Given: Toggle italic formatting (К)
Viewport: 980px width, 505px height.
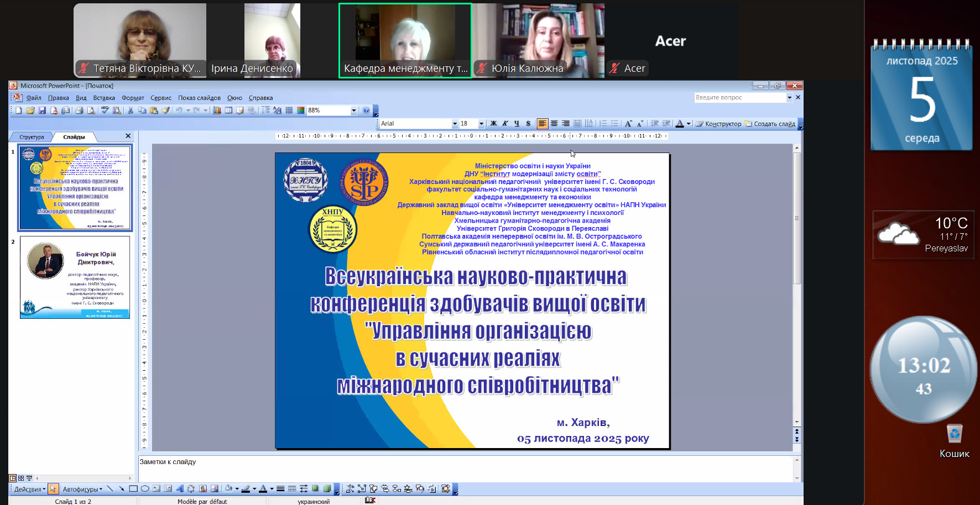Looking at the screenshot, I should click(x=505, y=124).
